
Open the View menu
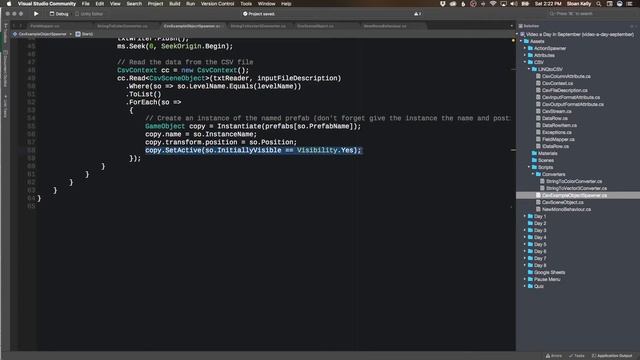115,4
